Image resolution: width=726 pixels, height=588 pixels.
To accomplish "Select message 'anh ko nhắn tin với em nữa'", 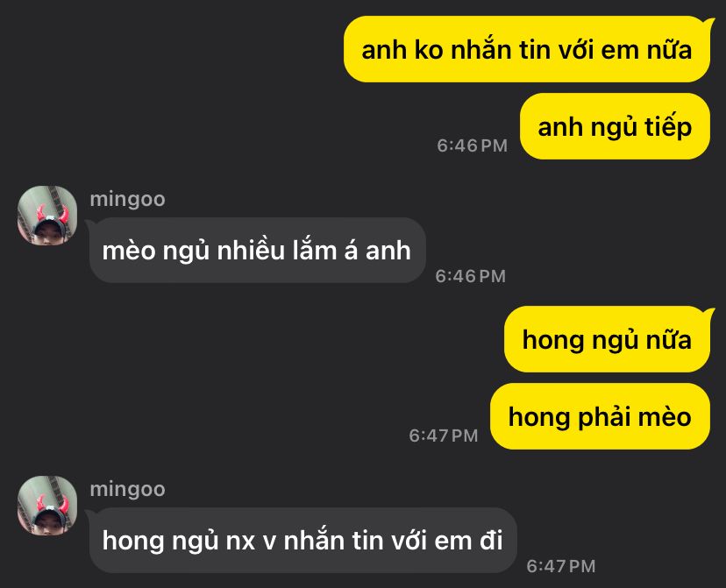I will click(526, 49).
